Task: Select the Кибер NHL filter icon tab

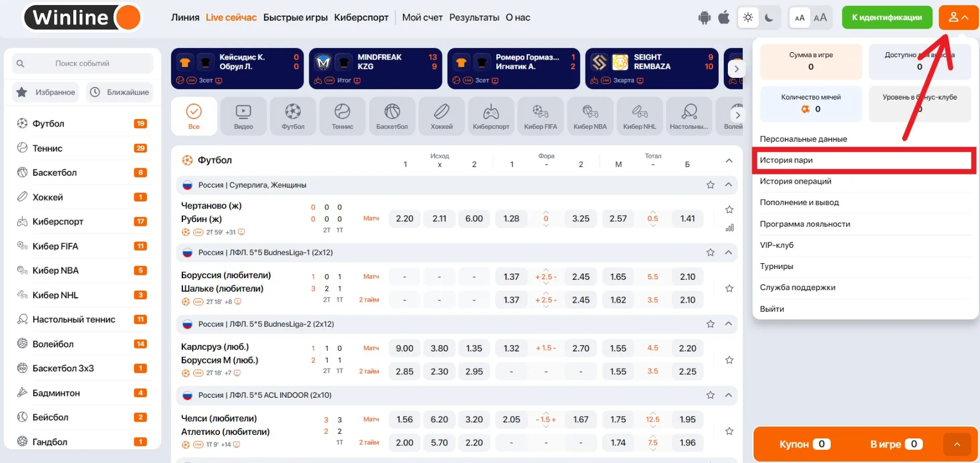Action: [640, 116]
